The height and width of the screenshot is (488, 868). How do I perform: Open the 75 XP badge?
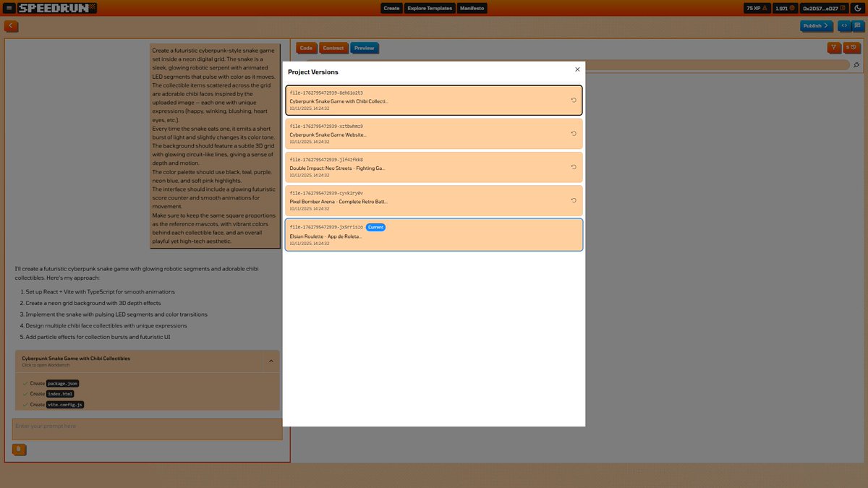click(x=756, y=8)
